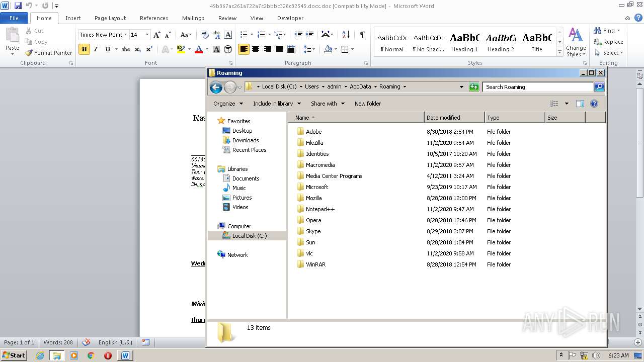The image size is (644, 362).
Task: Open Font name dropdown Times New Roman
Action: [x=126, y=35]
